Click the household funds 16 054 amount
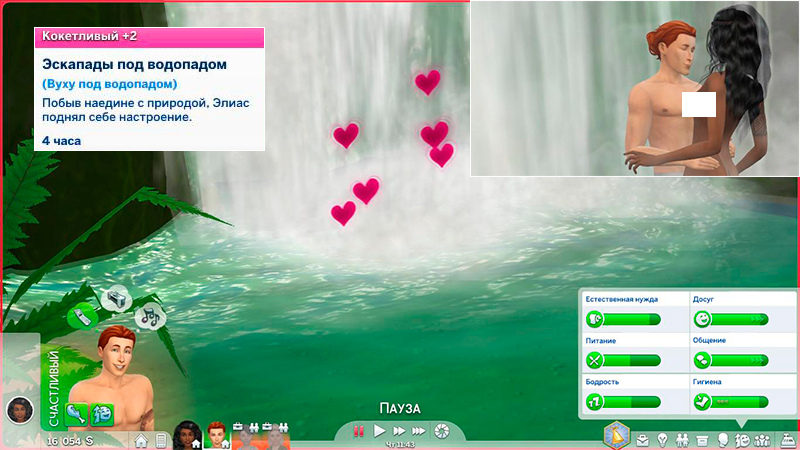Viewport: 800px width, 450px height. pos(70,441)
